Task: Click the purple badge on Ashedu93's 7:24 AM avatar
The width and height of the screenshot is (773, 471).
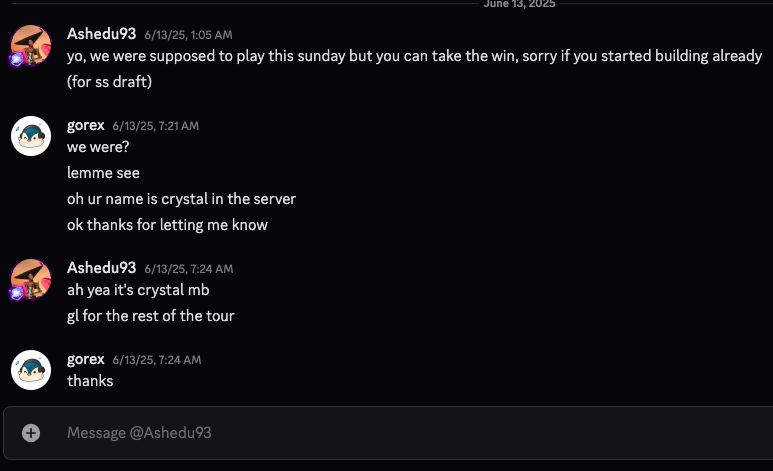Action: 16,293
